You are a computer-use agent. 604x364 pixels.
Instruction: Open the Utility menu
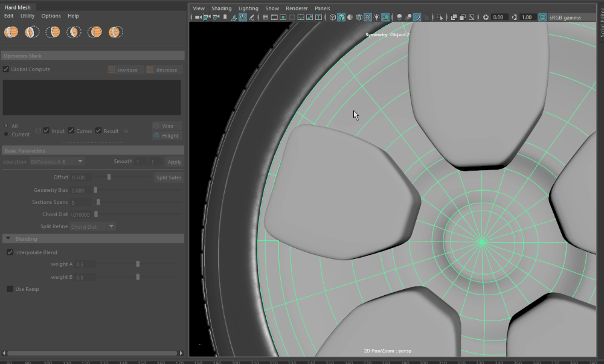tap(27, 16)
